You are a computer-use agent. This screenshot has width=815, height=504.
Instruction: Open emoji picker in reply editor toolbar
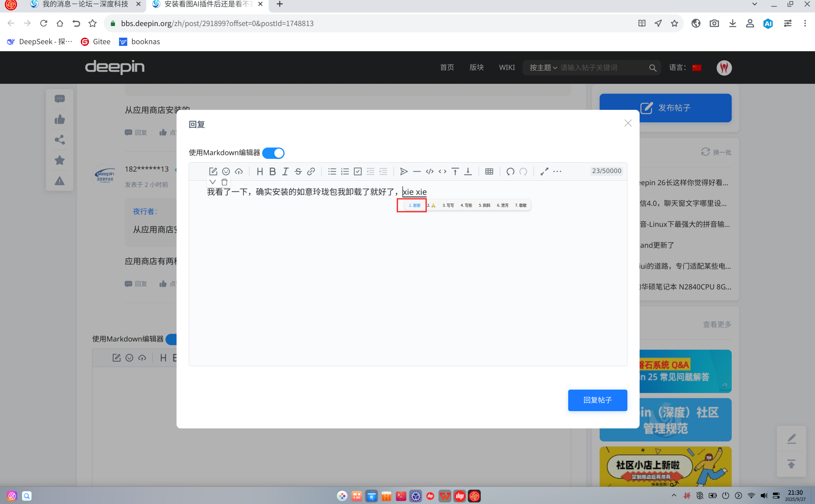tap(226, 171)
